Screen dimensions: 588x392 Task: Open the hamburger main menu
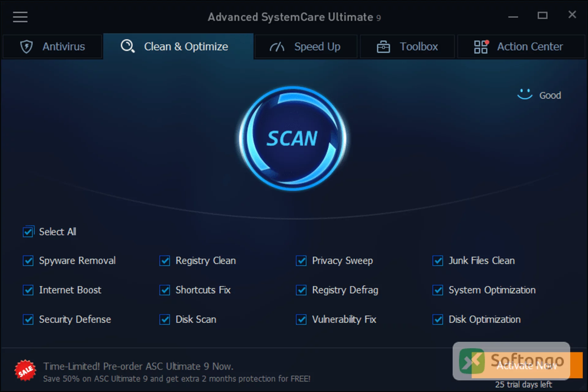[x=20, y=17]
